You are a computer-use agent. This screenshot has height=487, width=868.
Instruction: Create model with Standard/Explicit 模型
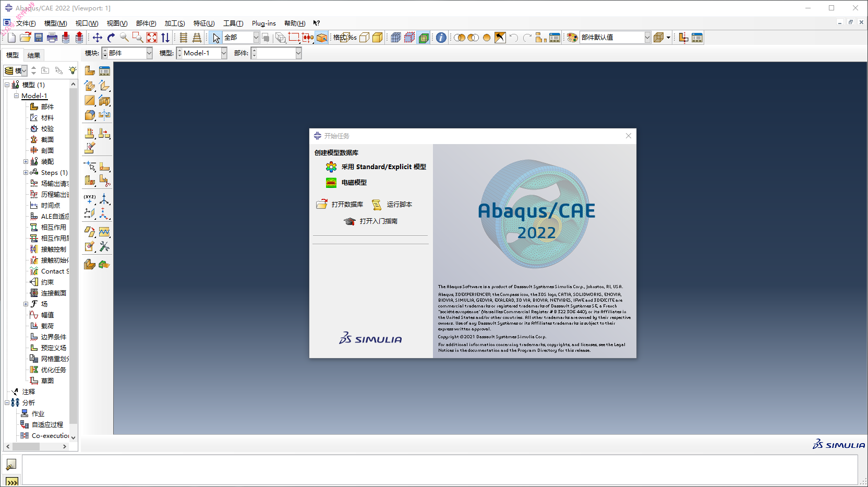point(376,167)
